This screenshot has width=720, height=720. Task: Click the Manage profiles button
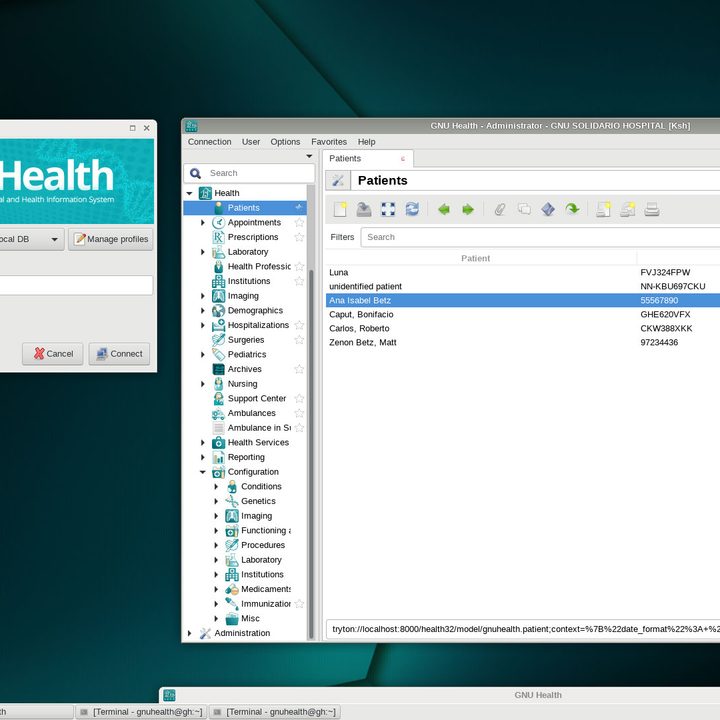tap(111, 239)
